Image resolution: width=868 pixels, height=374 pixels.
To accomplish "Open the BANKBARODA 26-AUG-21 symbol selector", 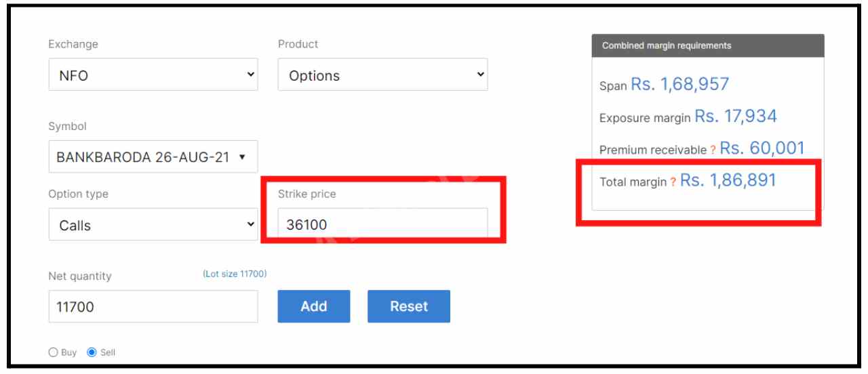I will 153,157.
